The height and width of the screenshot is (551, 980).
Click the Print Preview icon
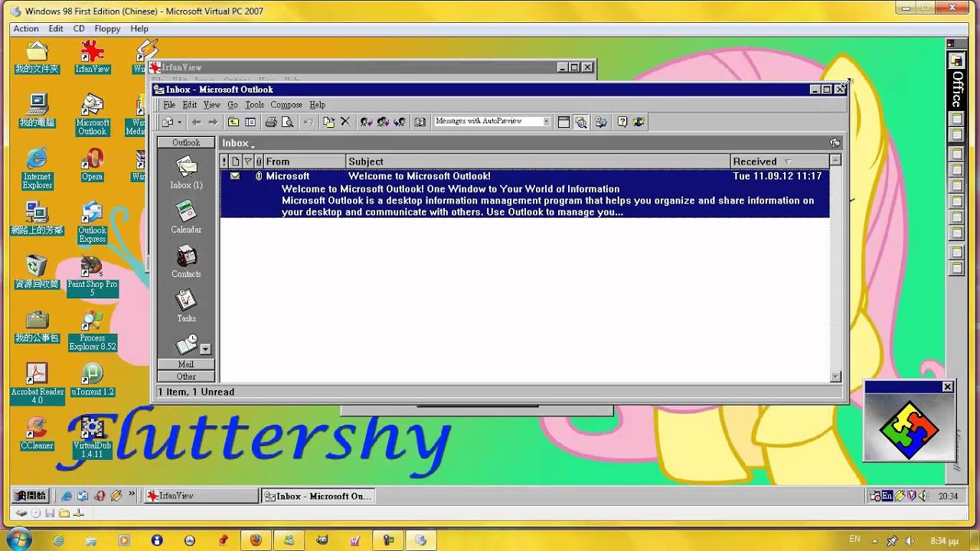coord(288,122)
